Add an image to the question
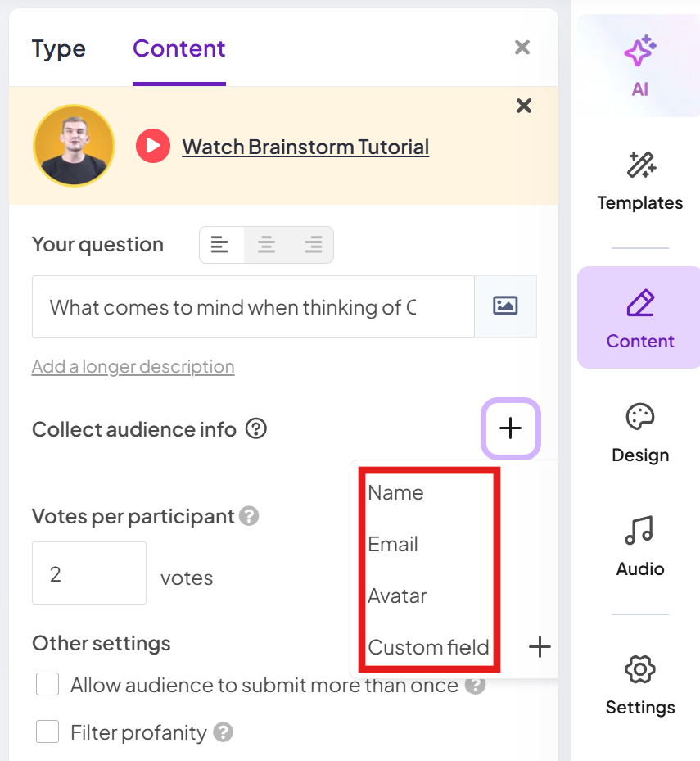Viewport: 700px width, 761px height. (505, 306)
